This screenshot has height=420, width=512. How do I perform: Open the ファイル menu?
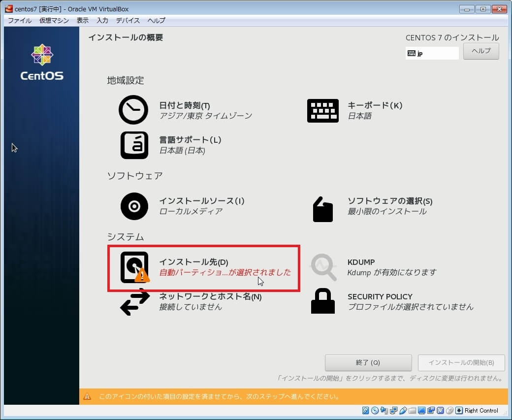(20, 20)
